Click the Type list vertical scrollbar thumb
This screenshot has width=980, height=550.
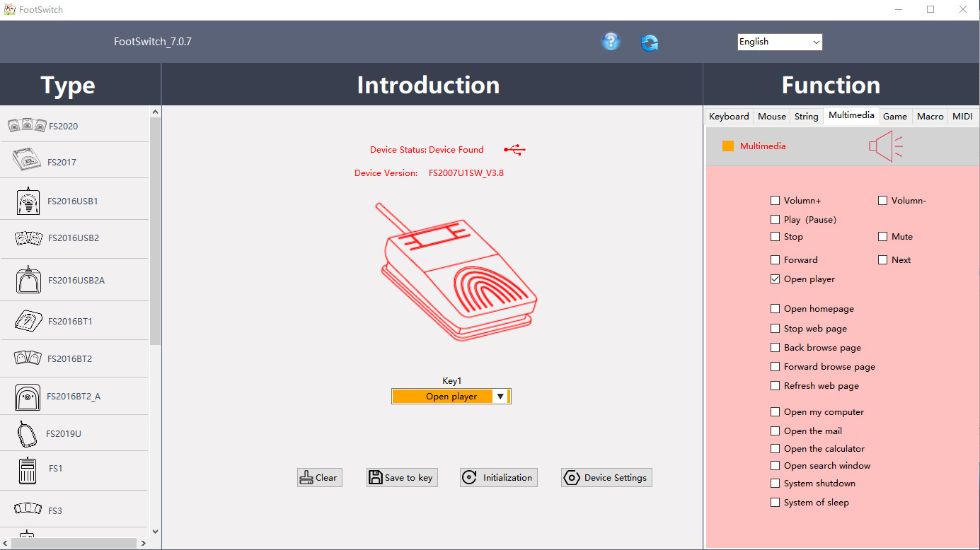156,231
